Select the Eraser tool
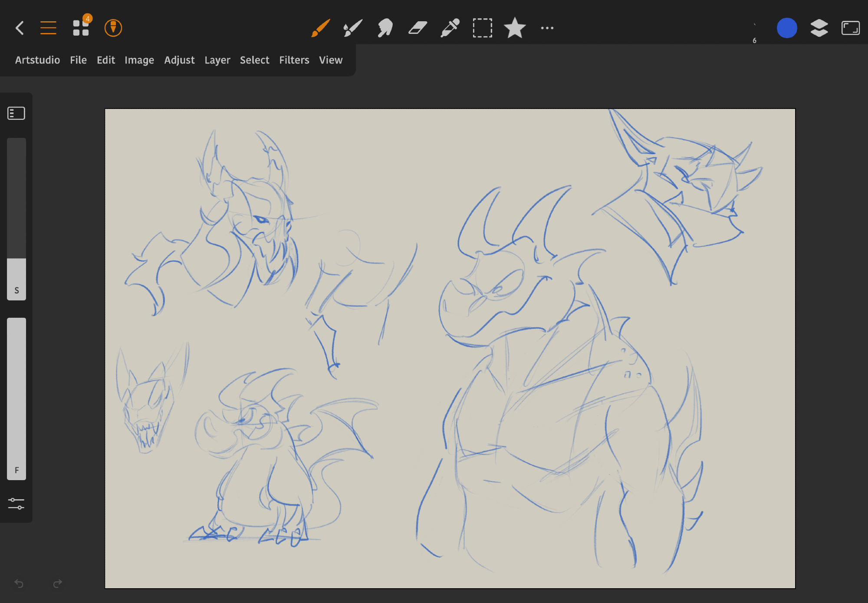 coord(418,28)
